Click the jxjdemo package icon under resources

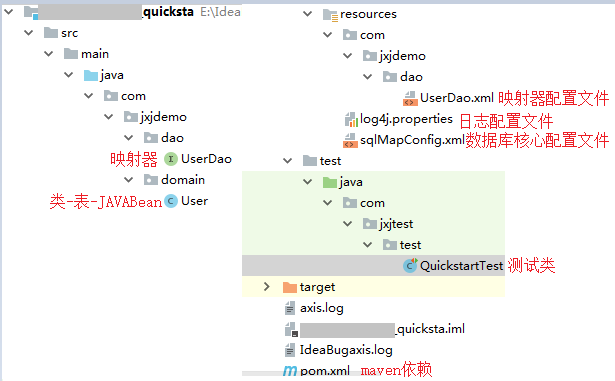[370, 56]
